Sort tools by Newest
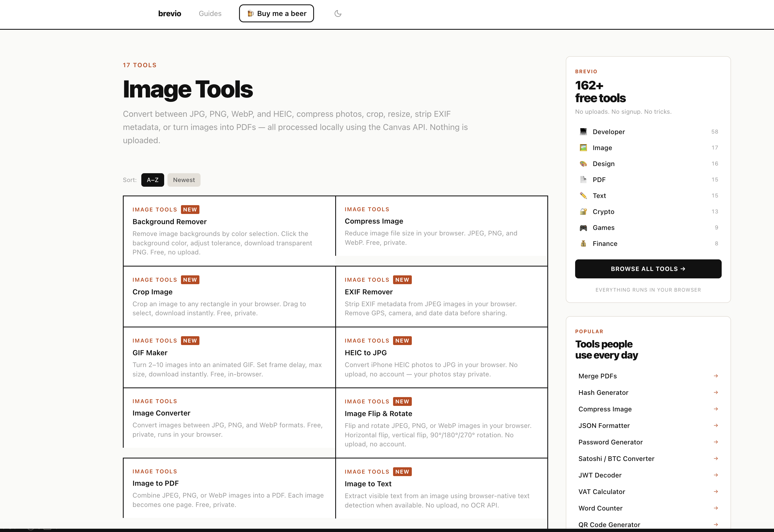The width and height of the screenshot is (774, 532). coord(184,180)
